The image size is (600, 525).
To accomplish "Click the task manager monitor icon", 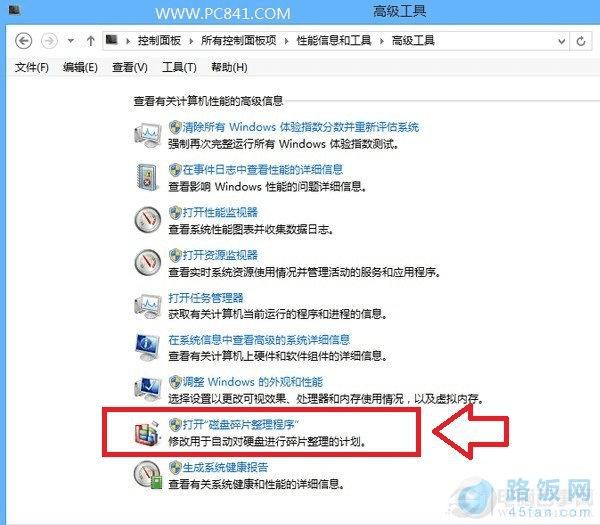I will coord(148,306).
